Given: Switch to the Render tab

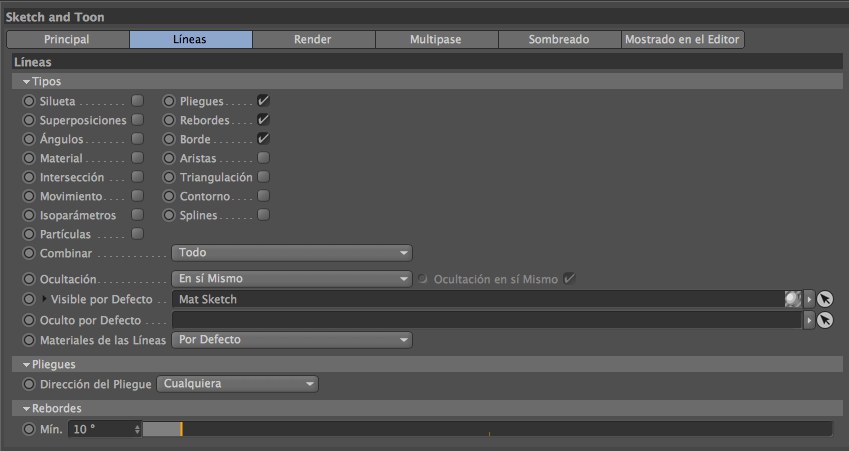Looking at the screenshot, I should (313, 39).
